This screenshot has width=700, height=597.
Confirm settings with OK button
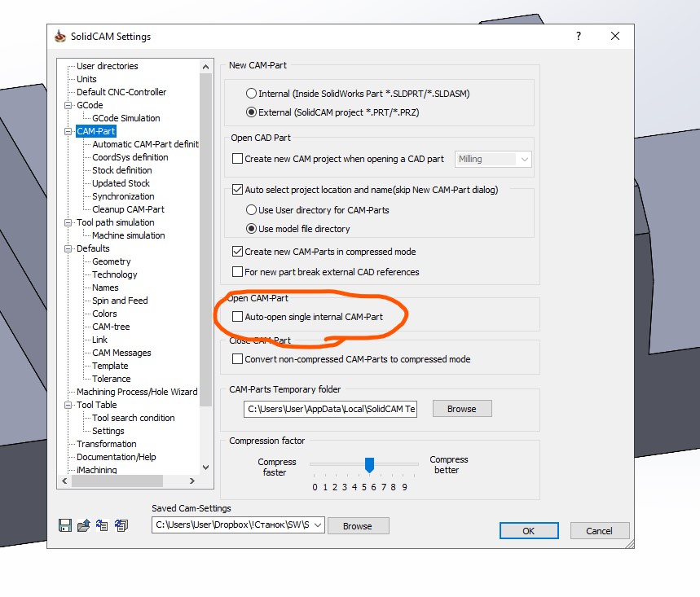[529, 530]
